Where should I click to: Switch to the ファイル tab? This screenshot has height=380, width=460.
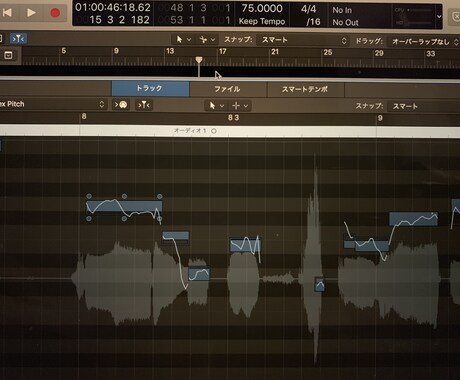[x=228, y=89]
